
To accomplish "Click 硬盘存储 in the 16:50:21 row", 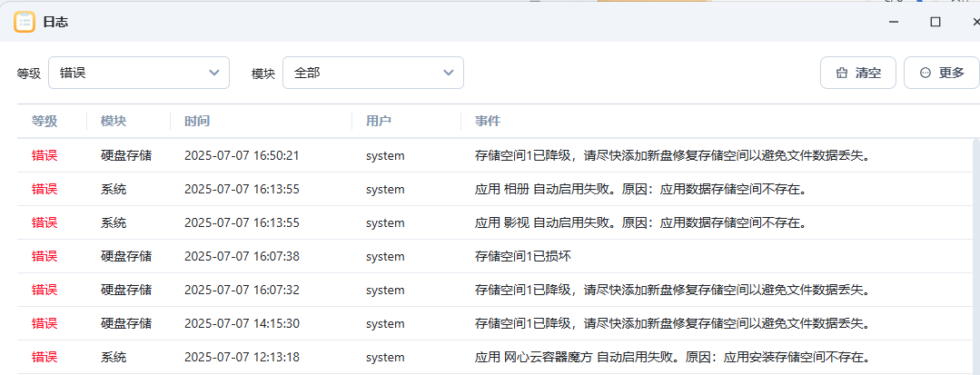I will (x=126, y=155).
